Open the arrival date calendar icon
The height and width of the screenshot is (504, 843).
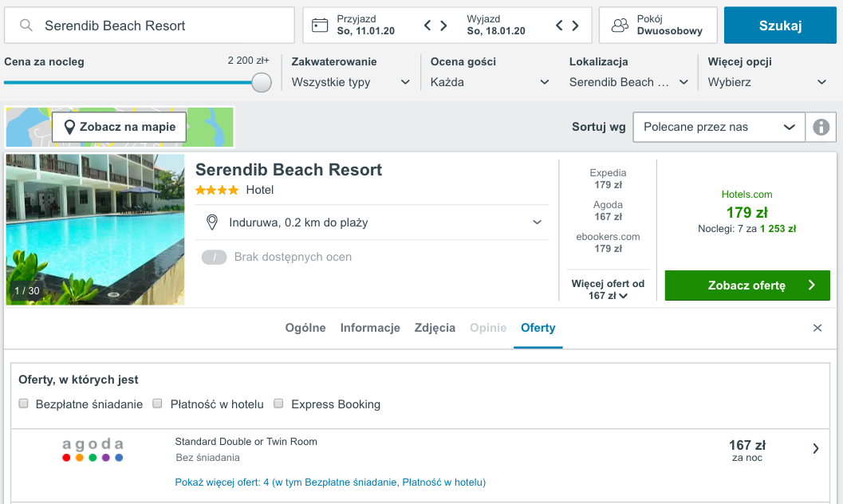[x=320, y=26]
